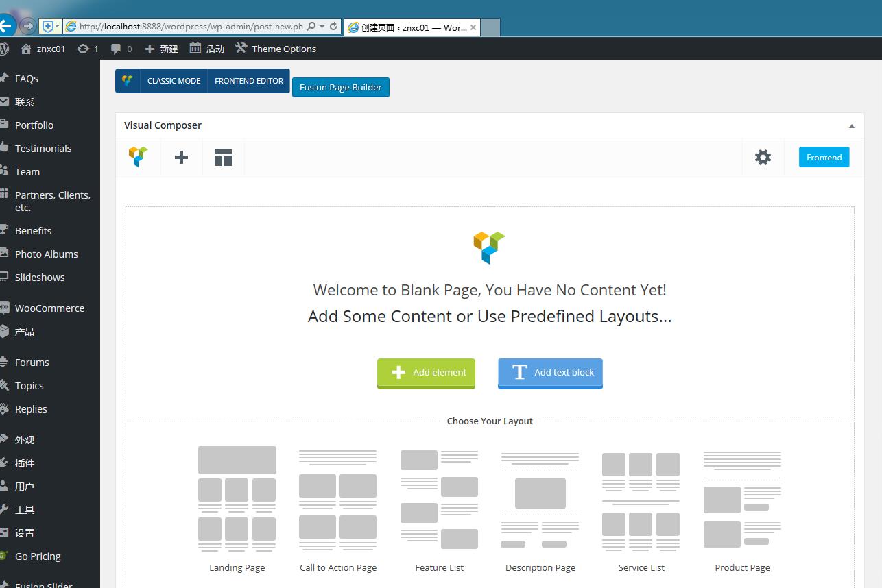Choose the Feature List layout thumbnail
Image resolution: width=882 pixels, height=588 pixels.
pyautogui.click(x=440, y=509)
